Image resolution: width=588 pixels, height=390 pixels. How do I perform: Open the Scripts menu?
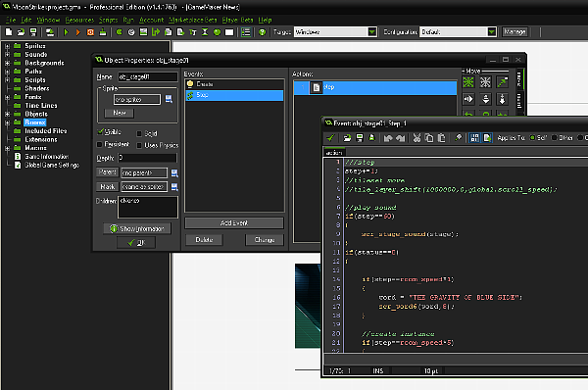click(109, 20)
